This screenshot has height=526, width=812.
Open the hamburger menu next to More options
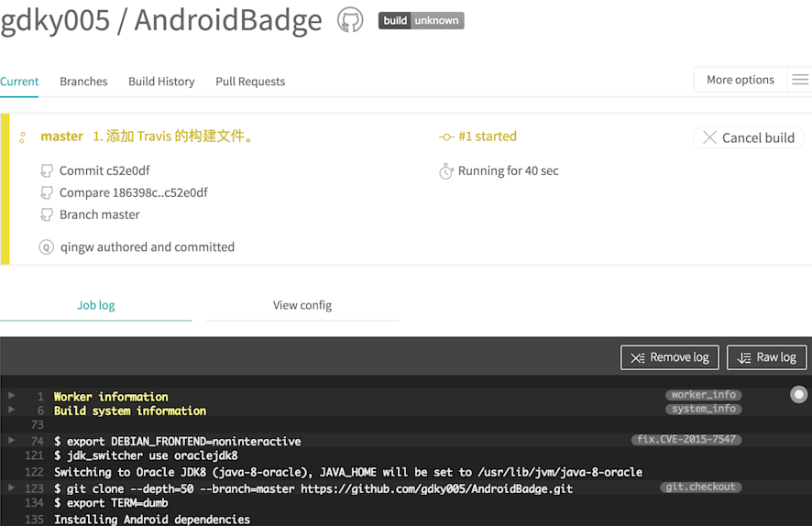(x=799, y=80)
